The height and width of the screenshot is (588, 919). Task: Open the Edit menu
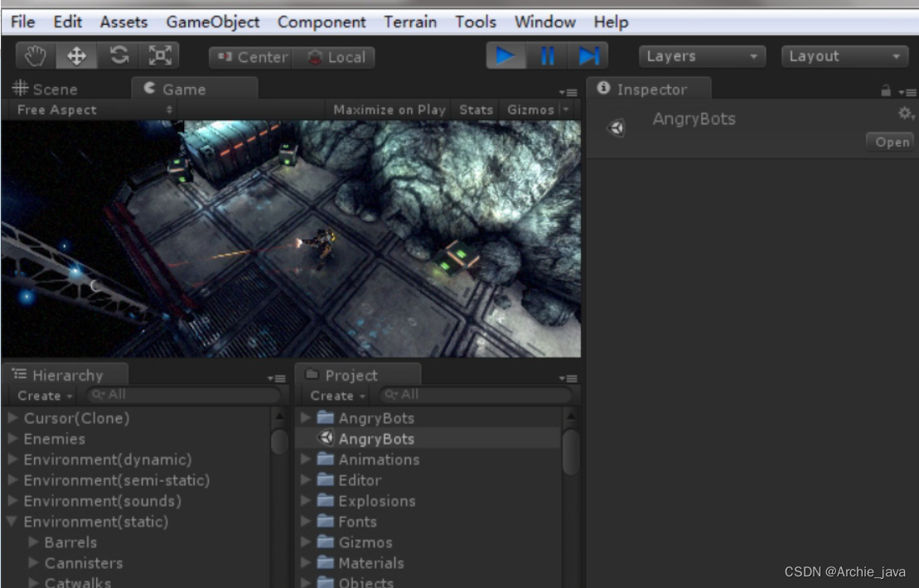67,22
